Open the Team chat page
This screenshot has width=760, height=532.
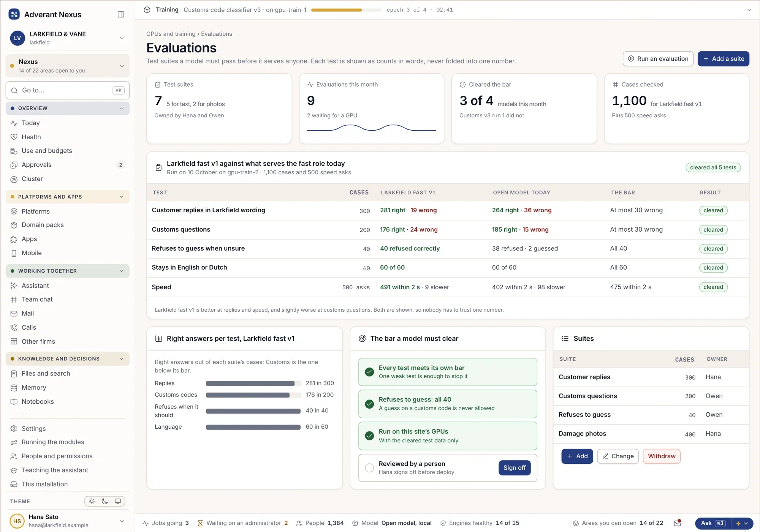click(x=68, y=299)
